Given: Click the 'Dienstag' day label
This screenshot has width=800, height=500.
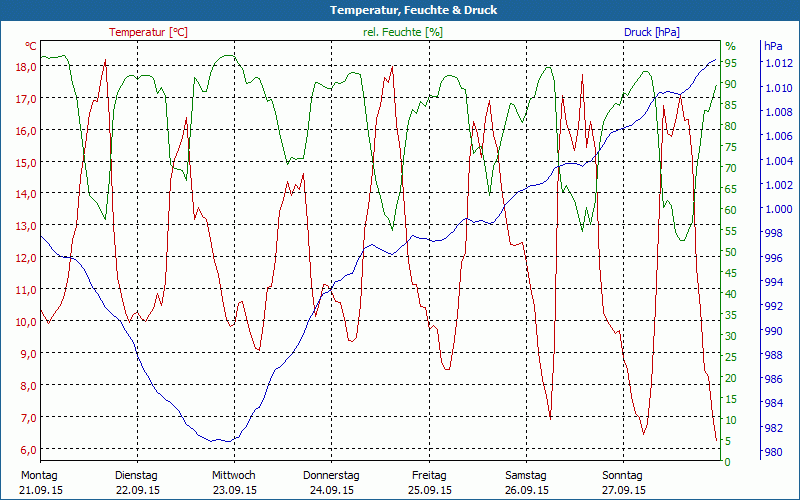Looking at the screenshot, I should point(136,476).
